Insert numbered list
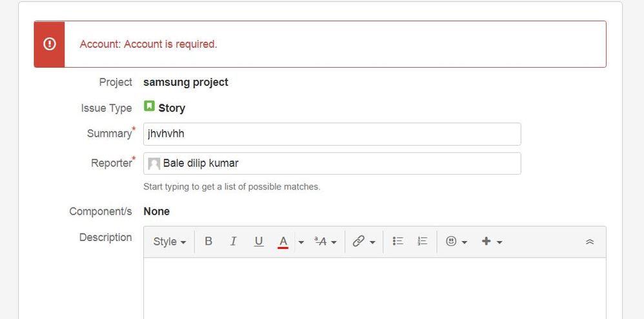The height and width of the screenshot is (319, 644). point(422,242)
